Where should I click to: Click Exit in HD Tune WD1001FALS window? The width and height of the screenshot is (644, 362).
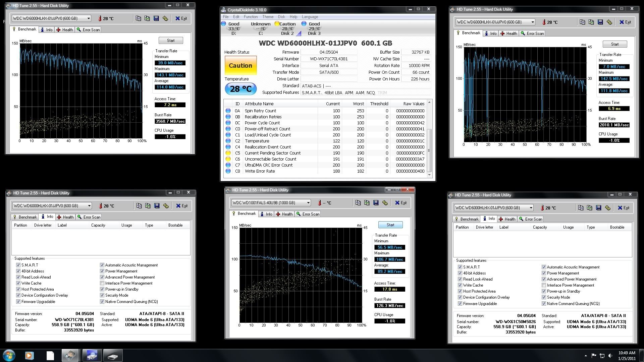click(401, 203)
